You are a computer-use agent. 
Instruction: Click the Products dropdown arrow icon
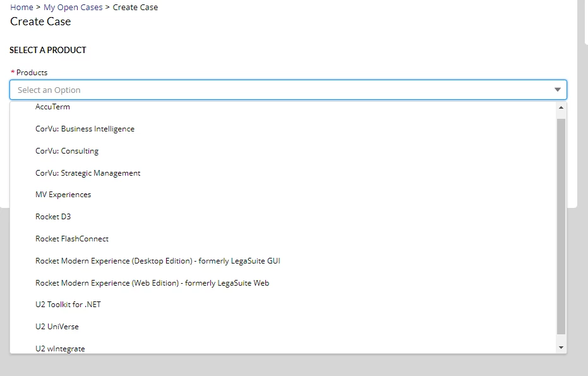click(558, 90)
